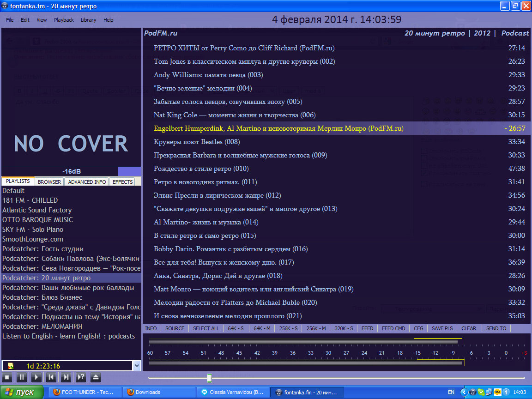Open the Library menu
This screenshot has height=399, width=532.
click(88, 20)
